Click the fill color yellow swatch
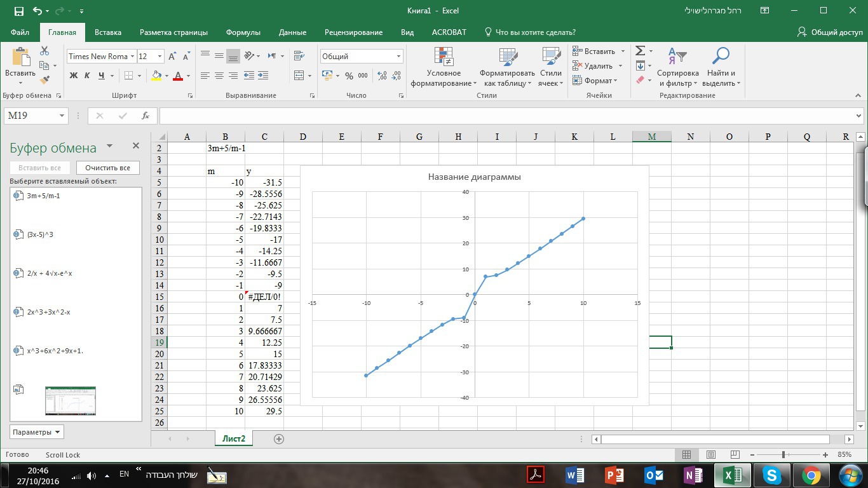The height and width of the screenshot is (488, 868). tap(156, 76)
